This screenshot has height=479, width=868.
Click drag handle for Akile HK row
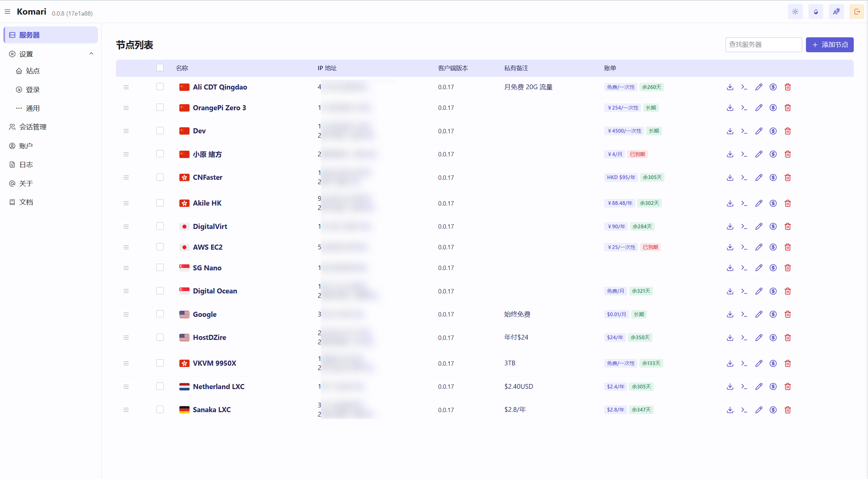[126, 203]
